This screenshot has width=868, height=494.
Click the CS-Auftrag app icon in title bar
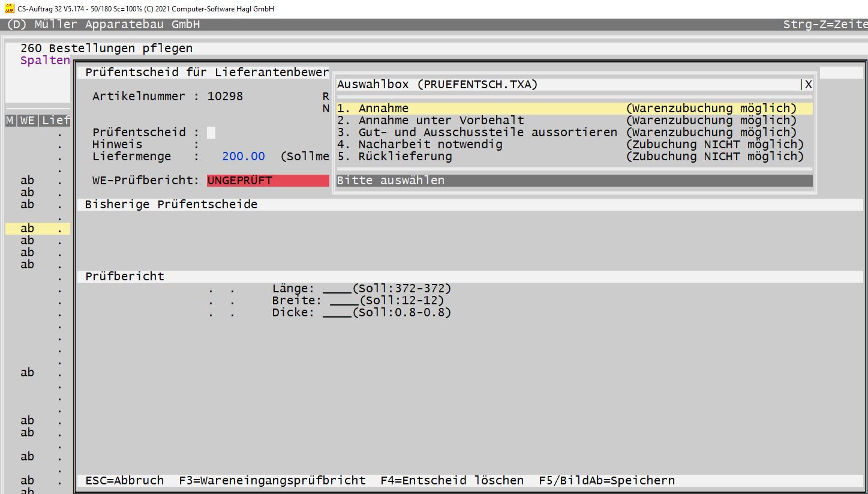coord(9,9)
